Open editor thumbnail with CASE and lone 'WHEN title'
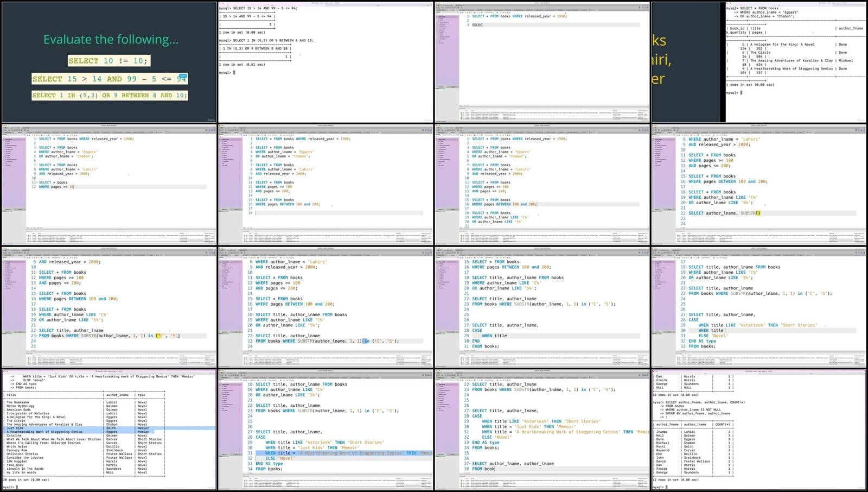The image size is (868, 492). click(x=542, y=308)
